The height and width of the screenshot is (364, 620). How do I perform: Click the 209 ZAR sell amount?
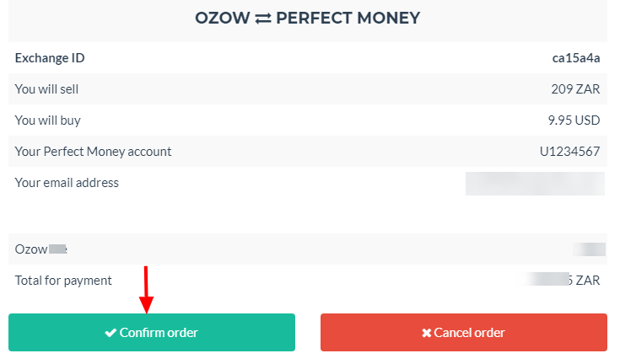pyautogui.click(x=575, y=88)
